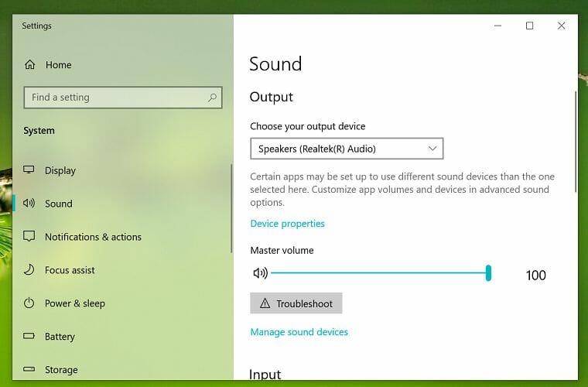The image size is (588, 387).
Task: Open Focus assist settings
Action: click(x=122, y=270)
